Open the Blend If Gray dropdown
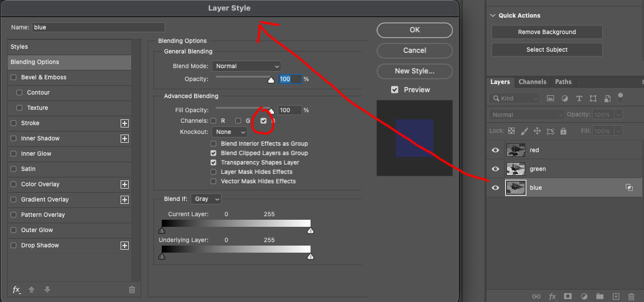Screen dimensions: 644x302 click(x=206, y=199)
